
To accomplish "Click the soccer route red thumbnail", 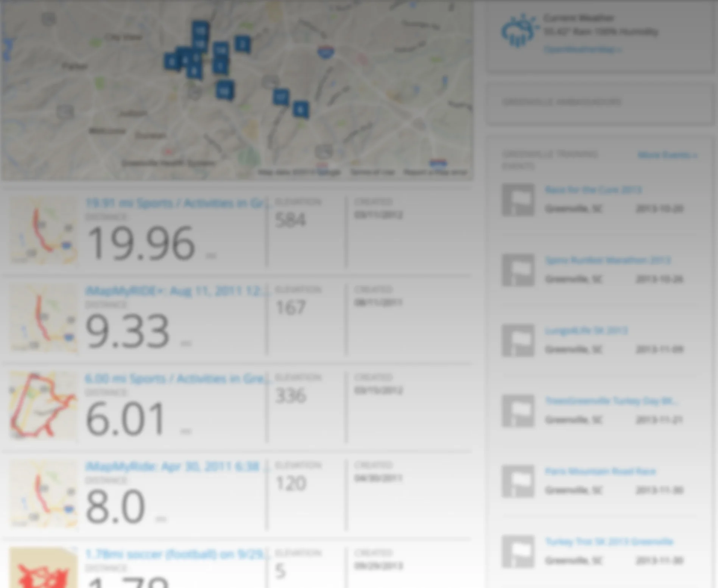I will pyautogui.click(x=43, y=568).
